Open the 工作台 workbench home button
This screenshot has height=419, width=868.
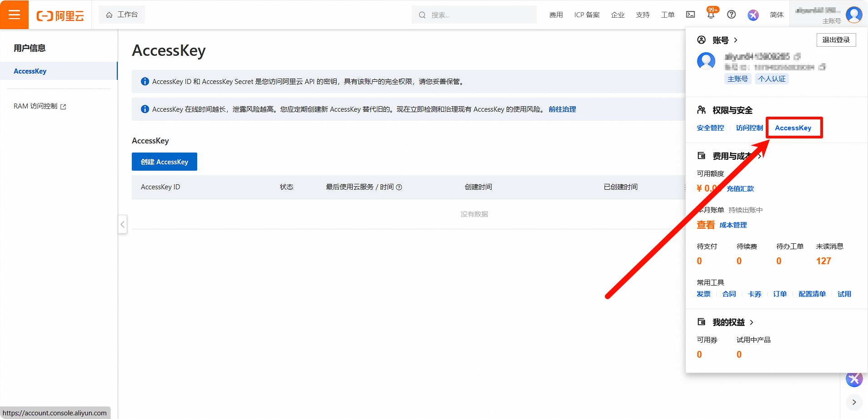[122, 15]
